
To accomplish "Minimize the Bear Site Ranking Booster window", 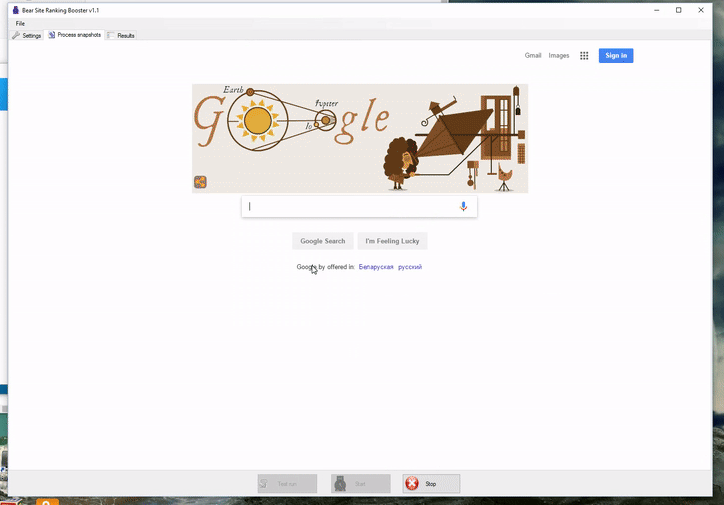I will pyautogui.click(x=657, y=10).
